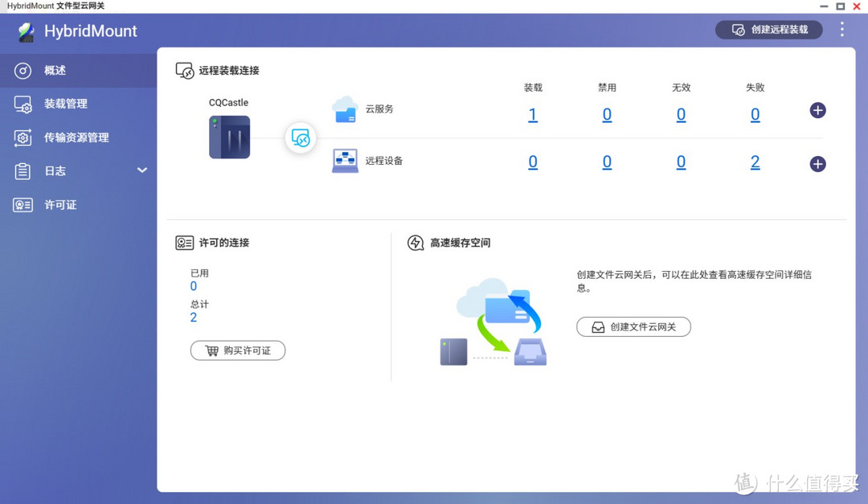
Task: Close the HybridMount window
Action: click(857, 6)
